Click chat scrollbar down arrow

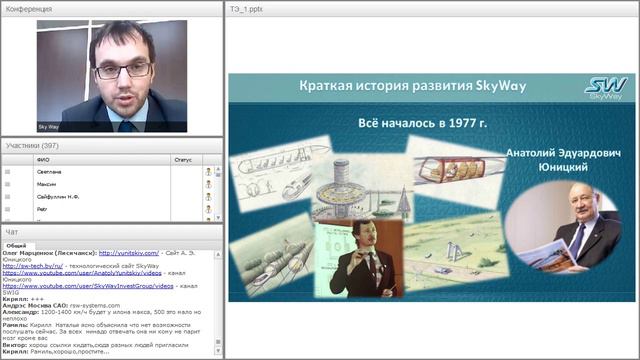pos(218,351)
